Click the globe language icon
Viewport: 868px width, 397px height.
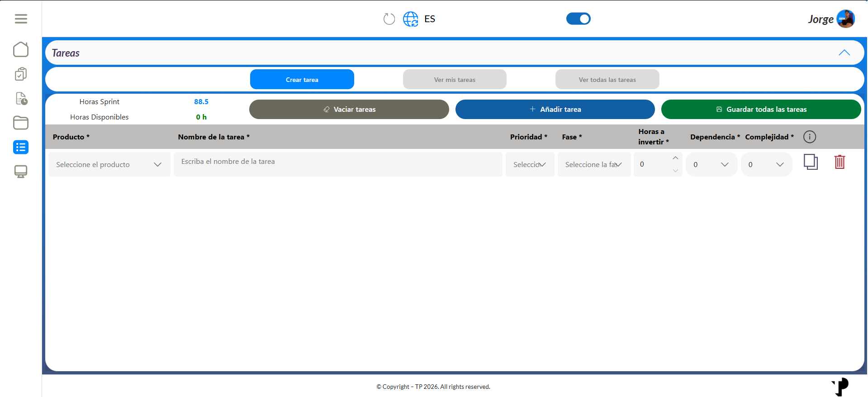pos(411,19)
